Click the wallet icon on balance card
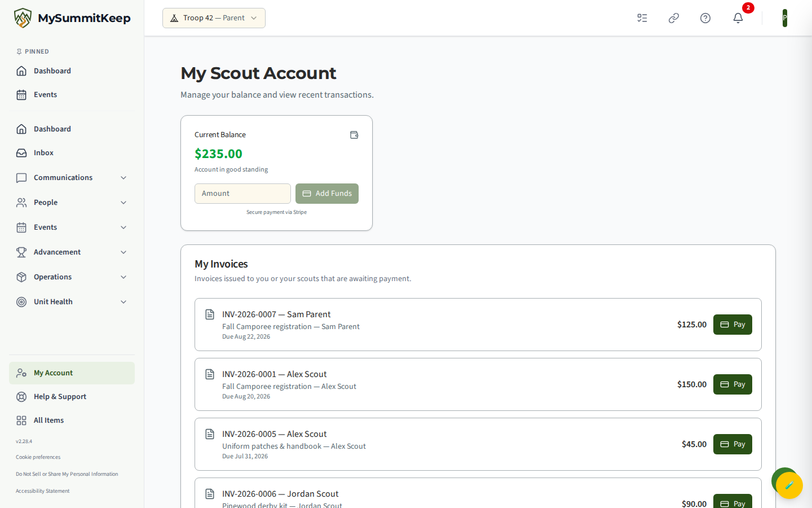812x508 pixels. [354, 135]
